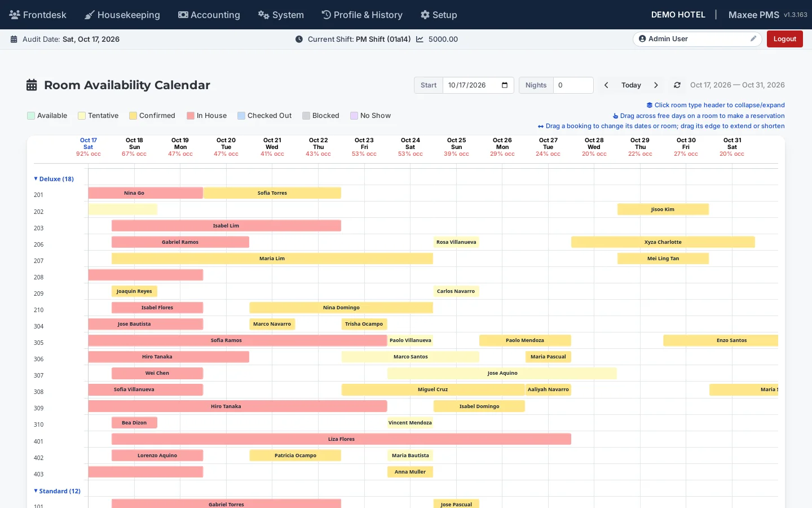Screen dimensions: 812x508
Task: Click the No Show legend swatch
Action: tap(354, 116)
